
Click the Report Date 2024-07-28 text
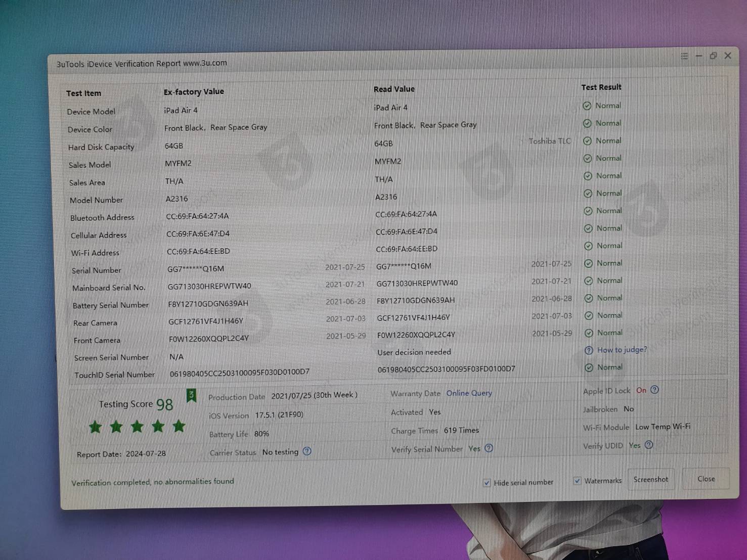[x=121, y=454]
